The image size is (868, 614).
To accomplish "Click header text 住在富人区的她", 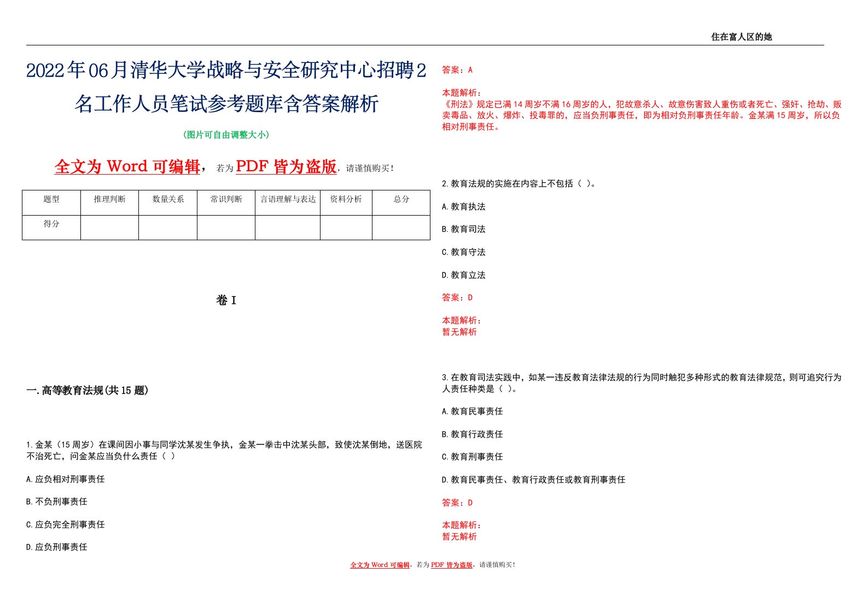I will point(741,37).
